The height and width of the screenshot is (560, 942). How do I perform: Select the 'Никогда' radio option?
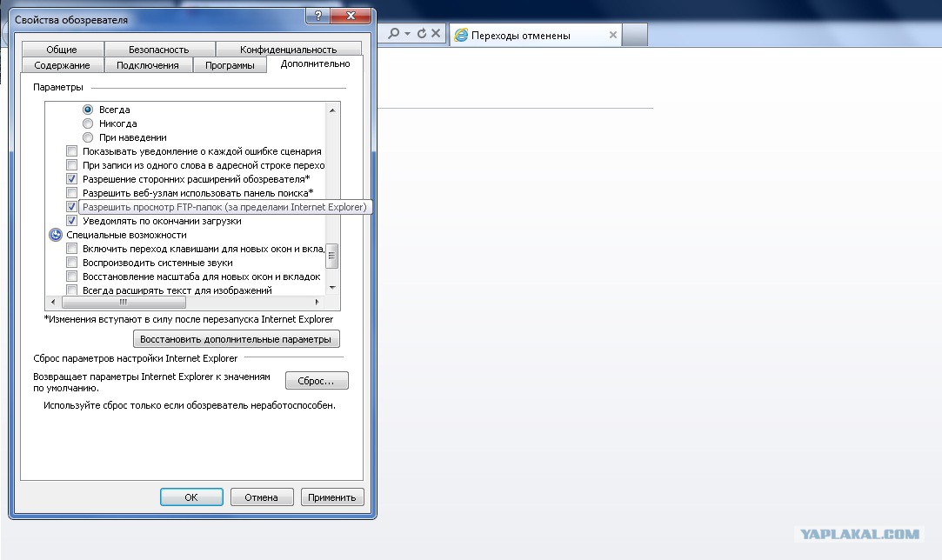click(x=88, y=123)
